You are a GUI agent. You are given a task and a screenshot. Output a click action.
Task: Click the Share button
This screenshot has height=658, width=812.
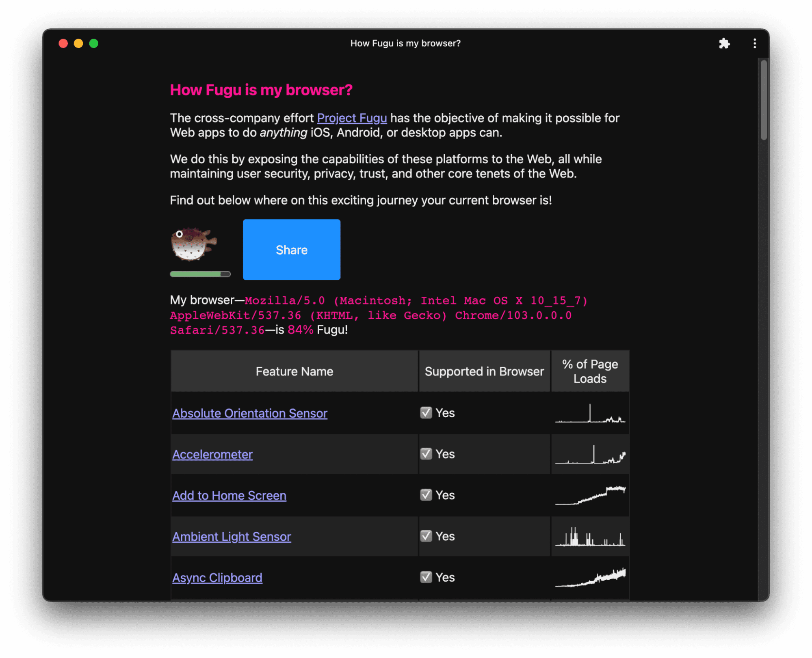pyautogui.click(x=292, y=249)
